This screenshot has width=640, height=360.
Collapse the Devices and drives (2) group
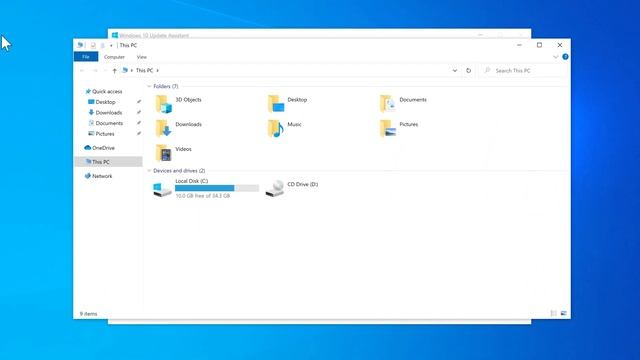click(149, 171)
